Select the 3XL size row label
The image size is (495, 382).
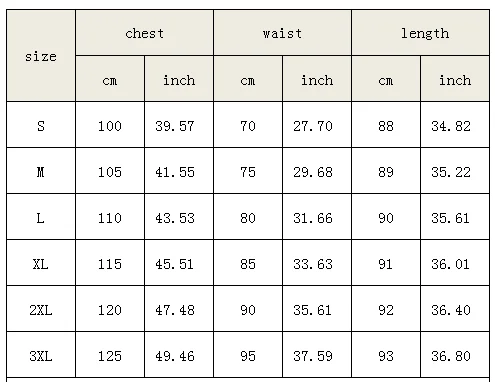point(41,355)
